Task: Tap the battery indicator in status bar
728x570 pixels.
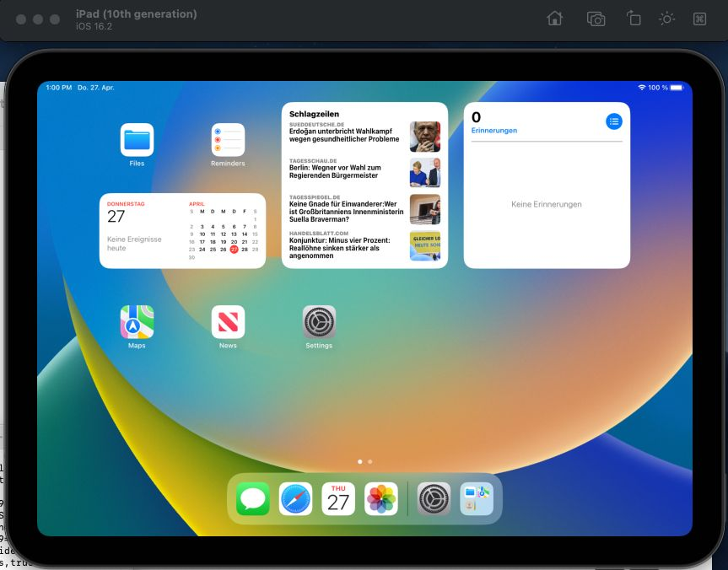Action: tap(677, 87)
